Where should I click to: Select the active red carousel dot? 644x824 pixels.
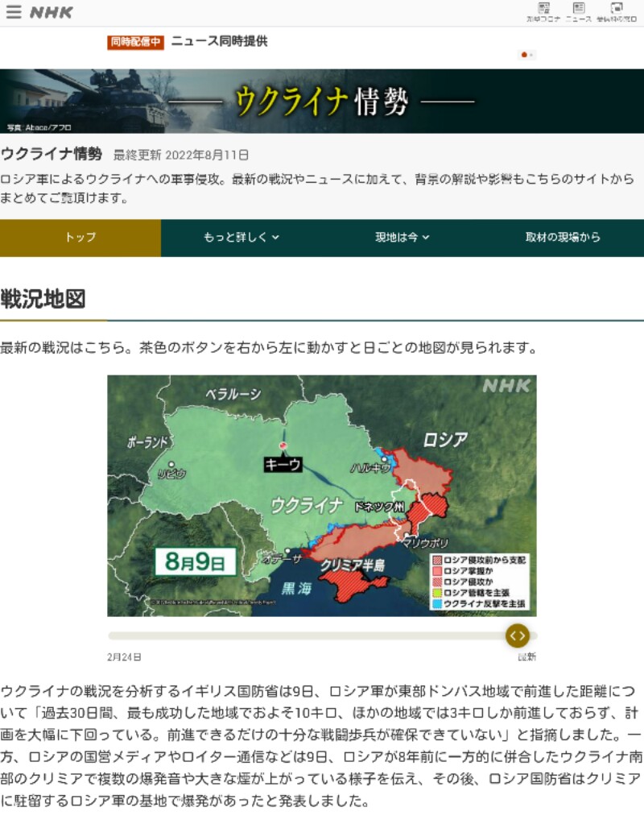point(524,55)
